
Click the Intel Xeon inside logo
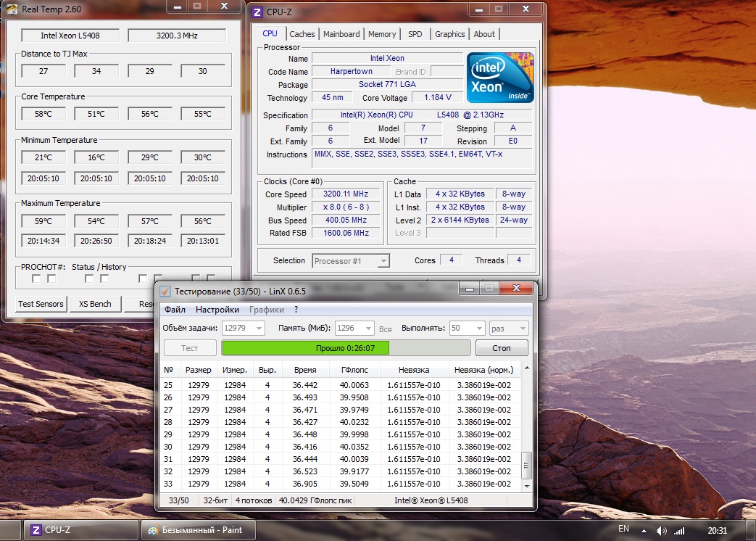(x=500, y=77)
